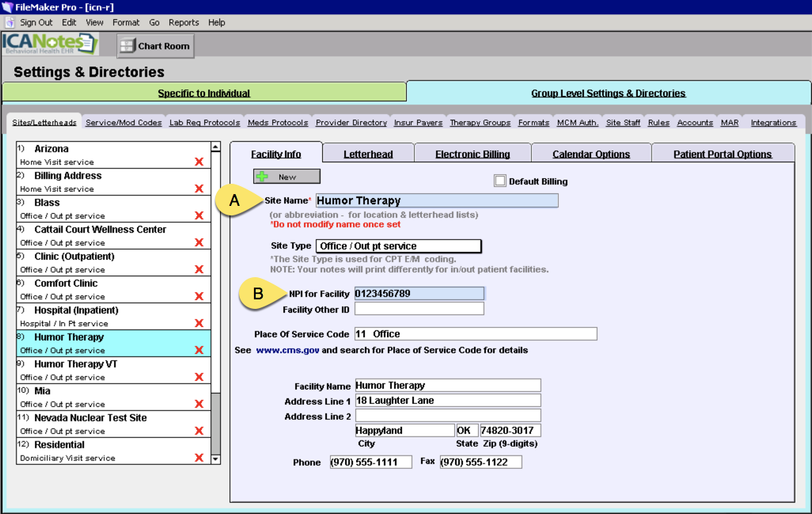
Task: Click the FileMaker Pro title bar icon
Action: pos(7,7)
